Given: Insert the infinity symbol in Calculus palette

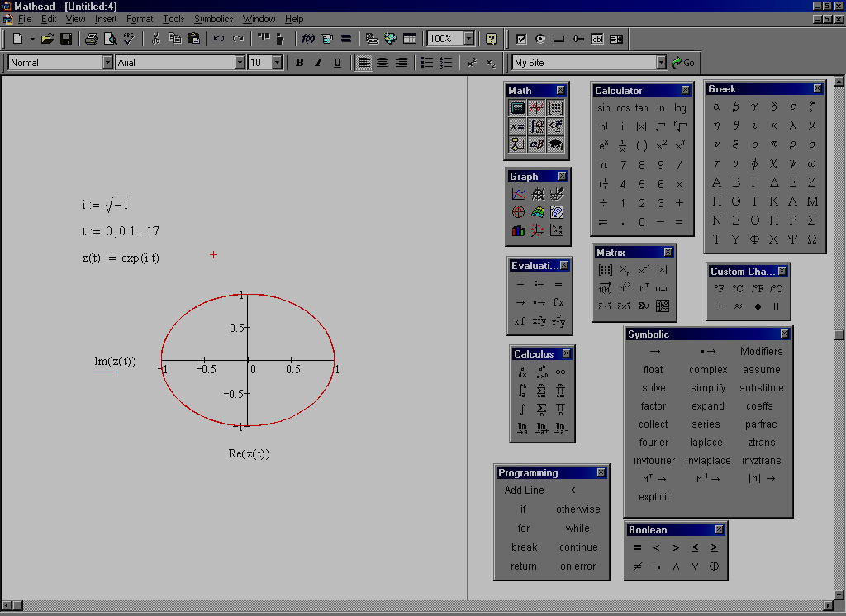Looking at the screenshot, I should (x=561, y=372).
